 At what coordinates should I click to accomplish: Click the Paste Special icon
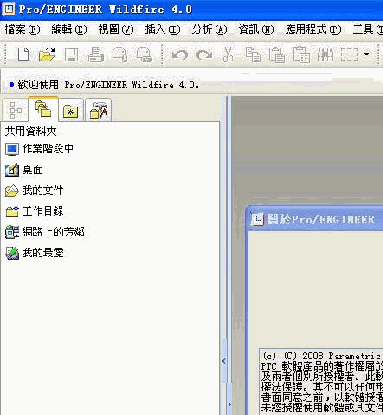point(301,55)
